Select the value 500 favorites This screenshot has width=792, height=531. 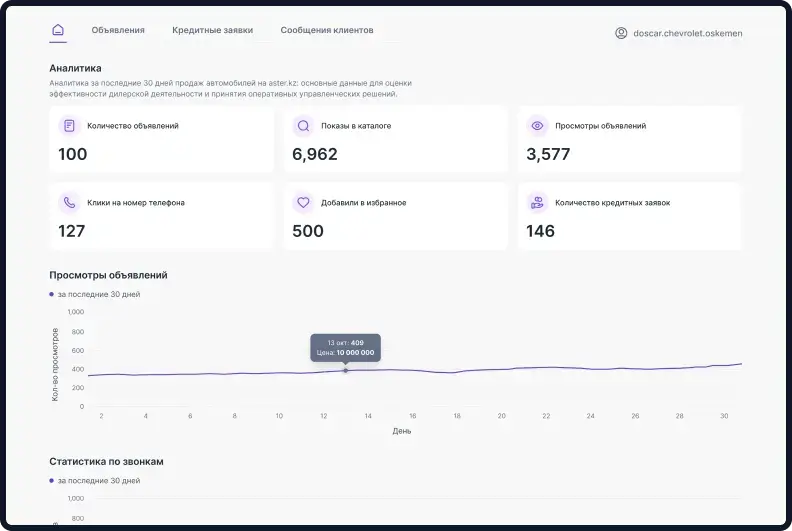308,231
